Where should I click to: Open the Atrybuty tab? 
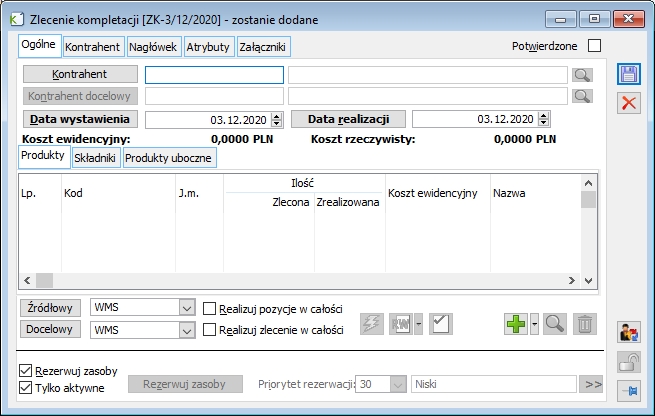[209, 46]
